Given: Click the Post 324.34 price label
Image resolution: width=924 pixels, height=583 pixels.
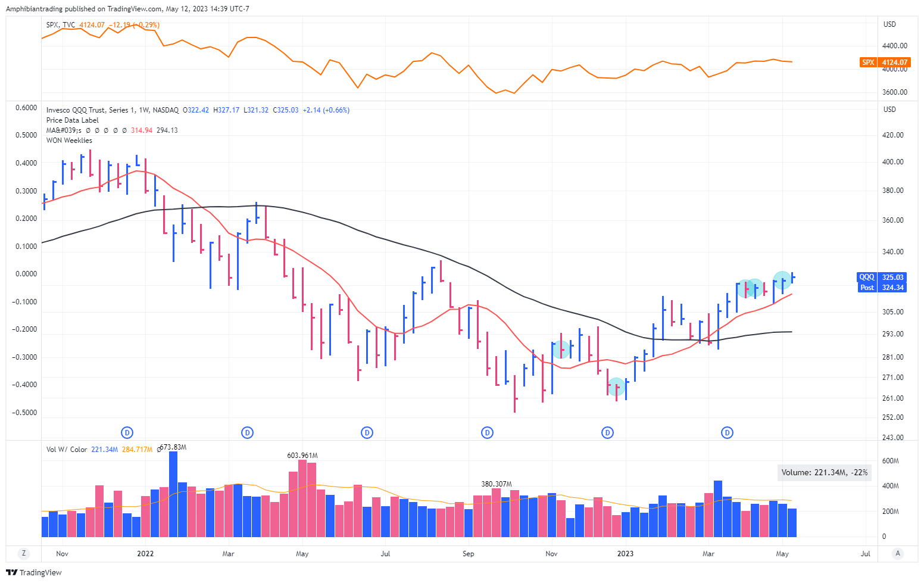Looking at the screenshot, I should point(882,287).
